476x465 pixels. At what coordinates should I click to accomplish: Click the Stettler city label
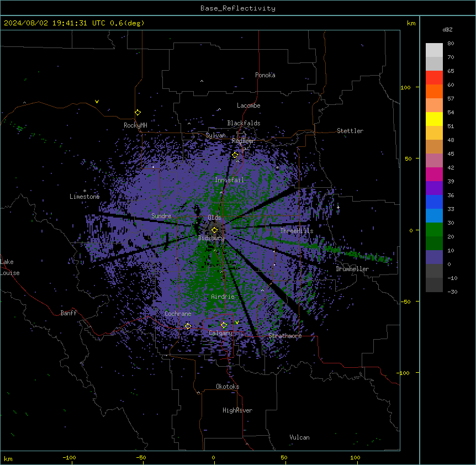[350, 131]
